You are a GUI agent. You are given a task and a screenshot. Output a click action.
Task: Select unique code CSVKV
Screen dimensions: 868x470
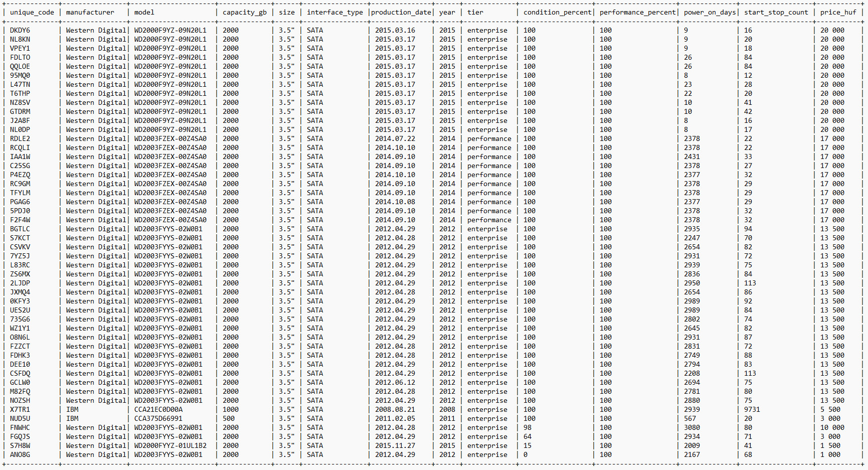(20, 247)
